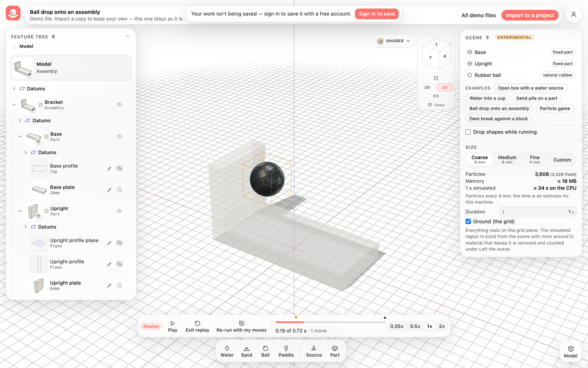Expand Datums under Upright part

25,227
